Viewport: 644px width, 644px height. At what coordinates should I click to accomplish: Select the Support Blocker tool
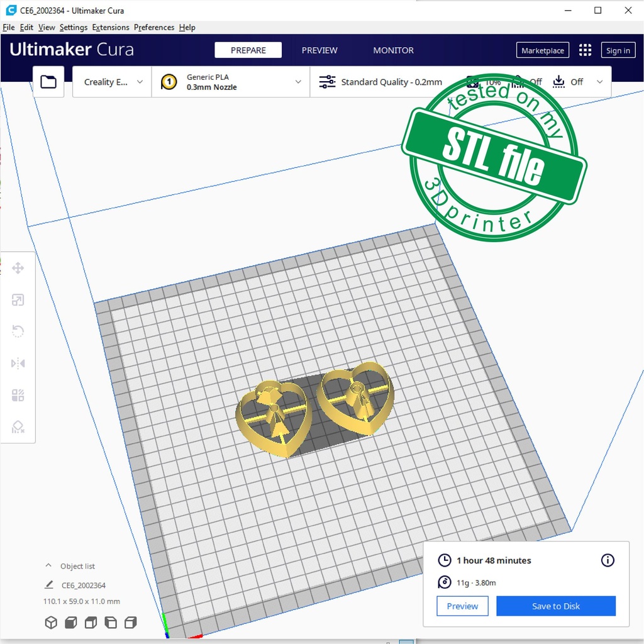point(18,427)
